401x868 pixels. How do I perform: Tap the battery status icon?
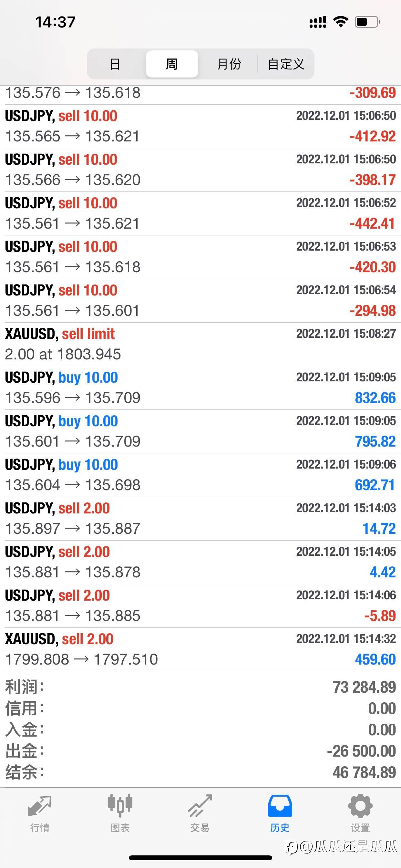tap(367, 22)
